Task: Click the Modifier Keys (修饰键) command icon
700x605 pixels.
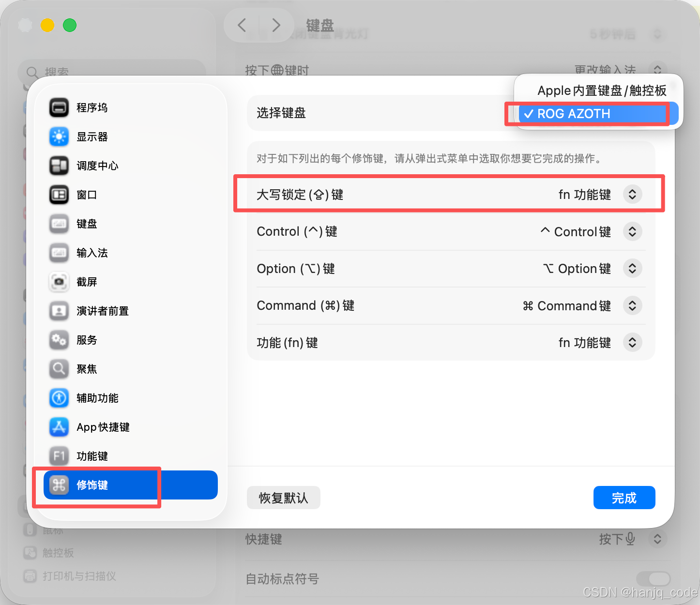Action: point(59,485)
